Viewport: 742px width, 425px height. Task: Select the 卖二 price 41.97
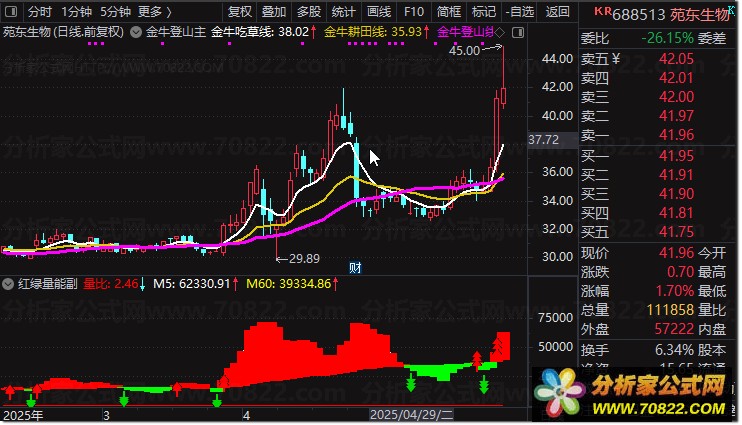pyautogui.click(x=676, y=115)
